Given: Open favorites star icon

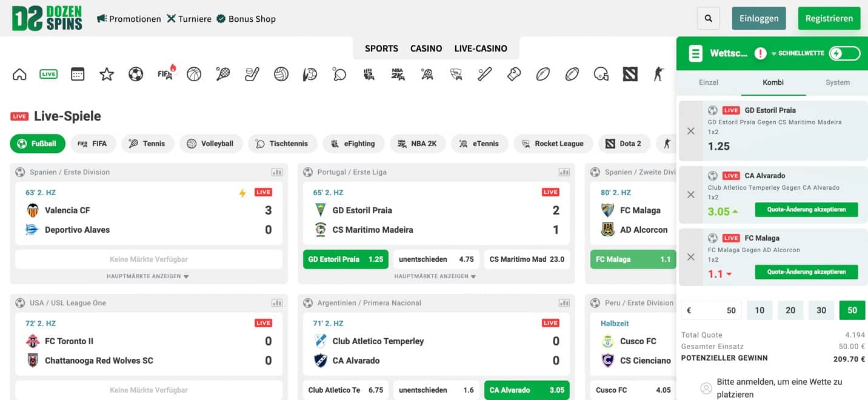Looking at the screenshot, I should coord(107,75).
